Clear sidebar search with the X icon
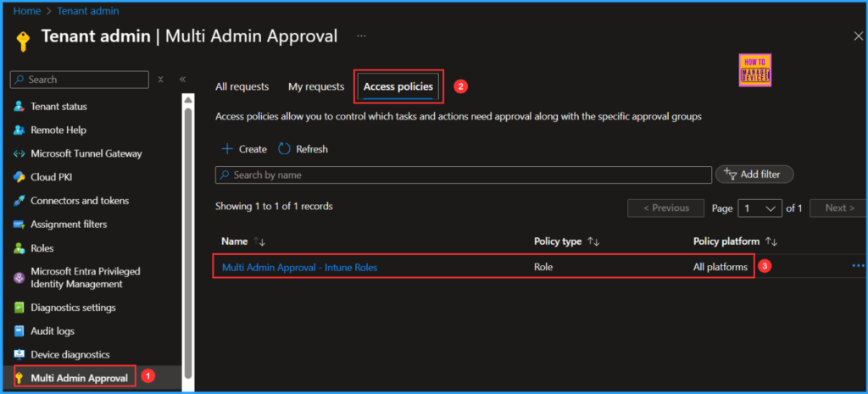This screenshot has width=868, height=394. [160, 80]
